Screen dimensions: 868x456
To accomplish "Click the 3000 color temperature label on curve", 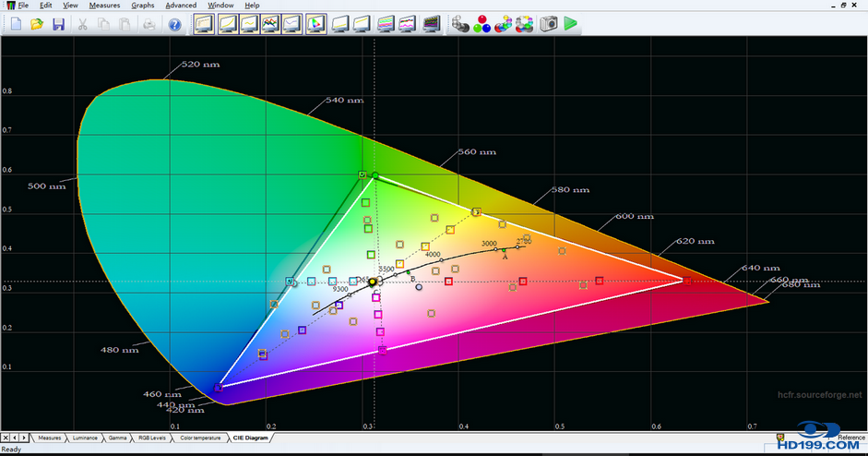I will (x=489, y=244).
